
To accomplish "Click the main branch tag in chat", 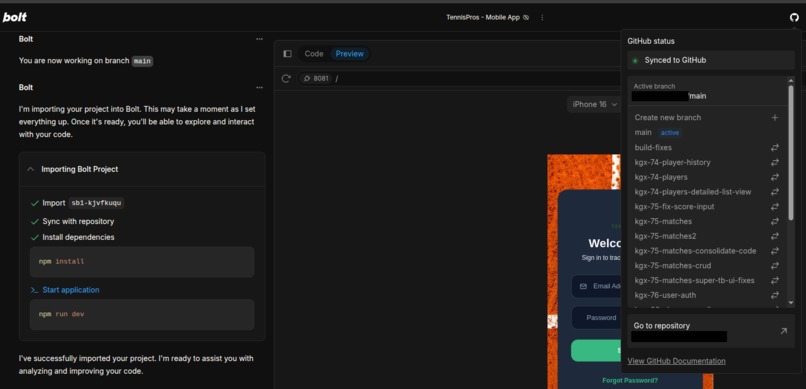I will (x=142, y=61).
